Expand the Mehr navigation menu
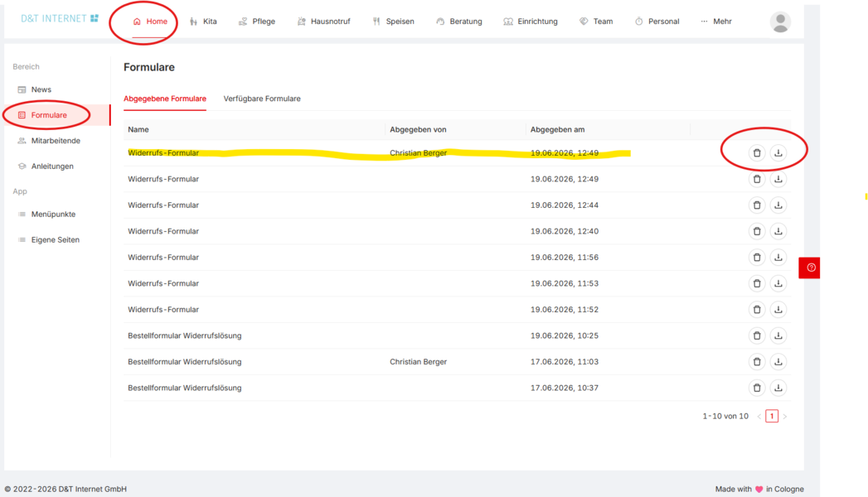 tap(715, 22)
